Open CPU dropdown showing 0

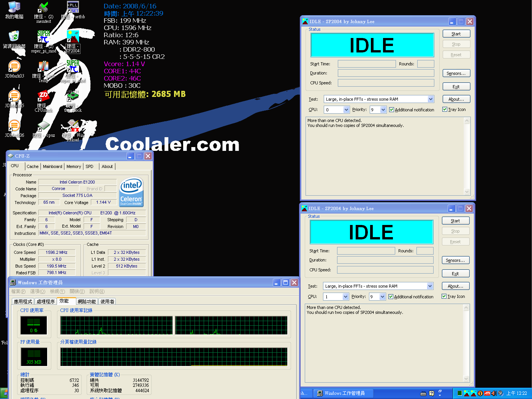coord(346,109)
